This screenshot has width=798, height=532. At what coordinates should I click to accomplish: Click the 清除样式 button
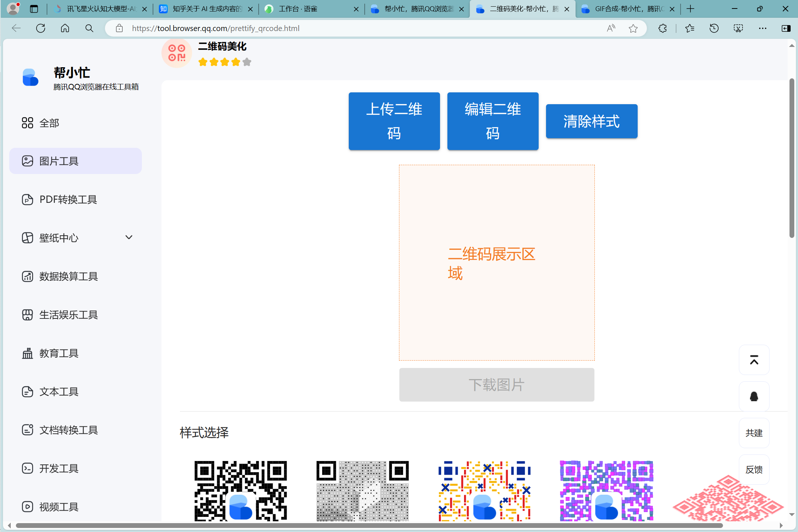click(x=591, y=121)
